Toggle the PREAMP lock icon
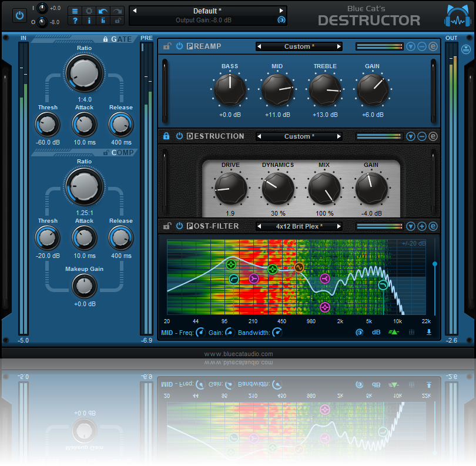 coord(167,46)
